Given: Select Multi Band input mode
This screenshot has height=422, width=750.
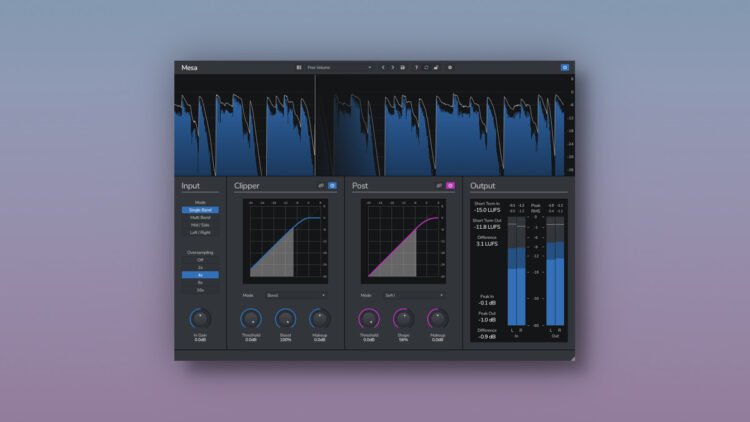Looking at the screenshot, I should pyautogui.click(x=200, y=218).
